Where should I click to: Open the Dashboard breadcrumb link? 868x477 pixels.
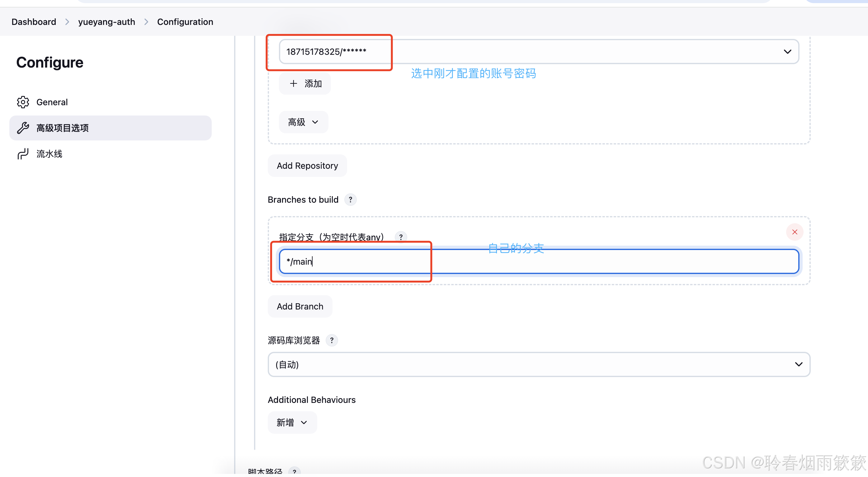34,22
